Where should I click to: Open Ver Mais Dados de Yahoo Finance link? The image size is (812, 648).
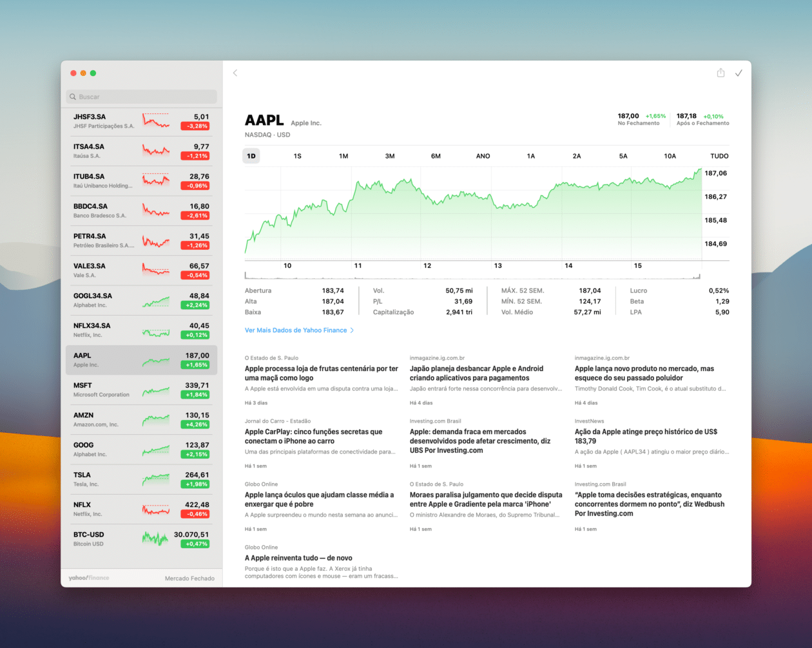(296, 330)
